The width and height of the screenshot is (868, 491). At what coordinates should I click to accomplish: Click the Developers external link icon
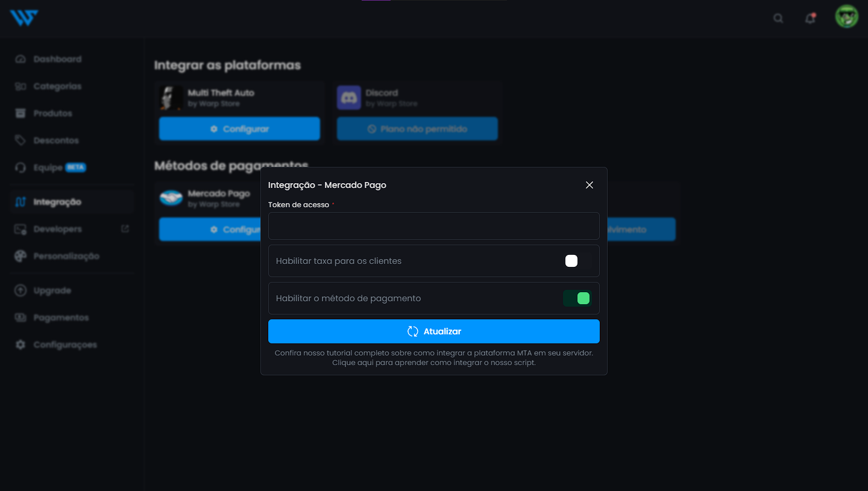(125, 229)
